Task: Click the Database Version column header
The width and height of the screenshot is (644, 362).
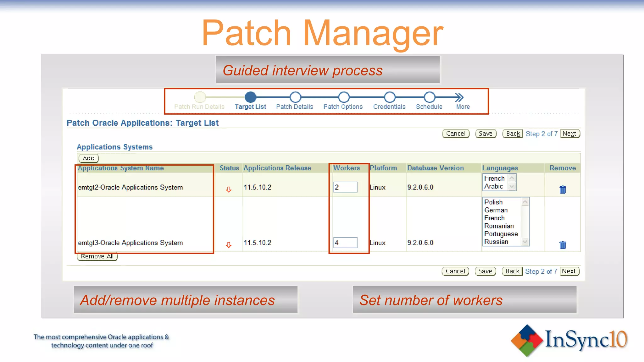Action: 436,168
